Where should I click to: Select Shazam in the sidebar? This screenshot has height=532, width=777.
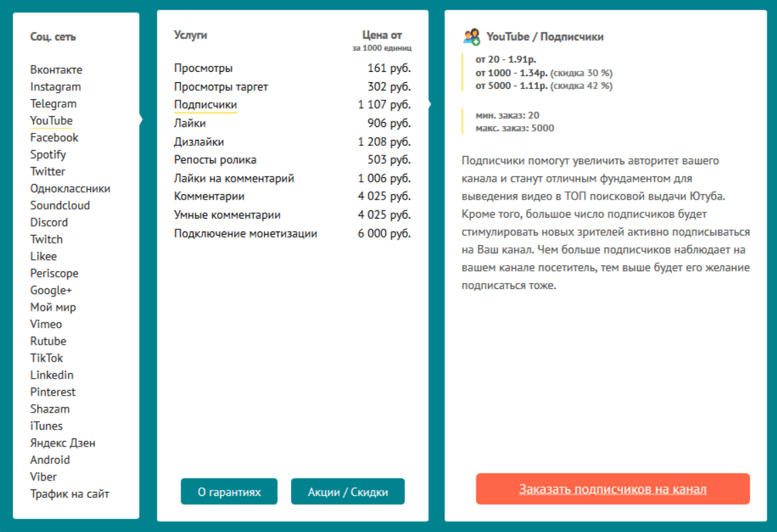click(x=50, y=408)
